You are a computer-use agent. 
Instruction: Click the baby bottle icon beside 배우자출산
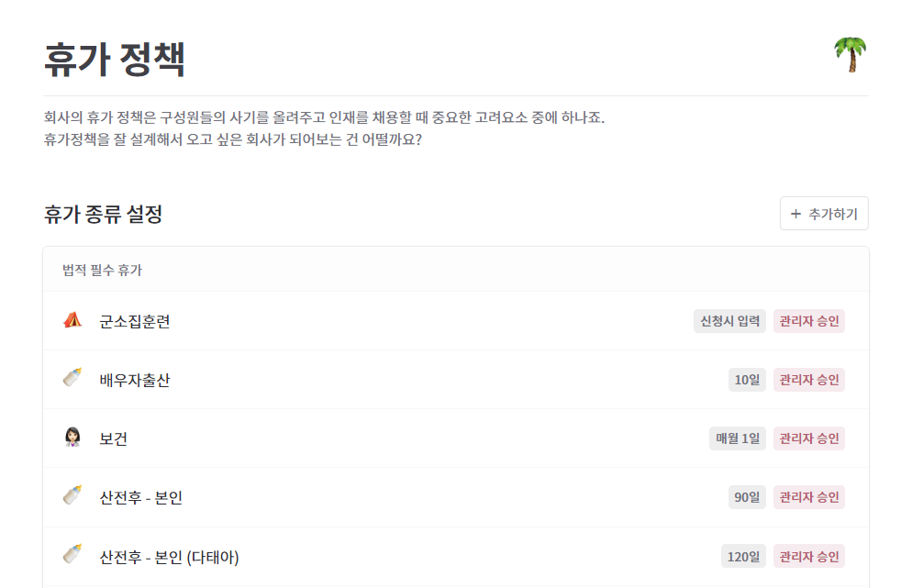[x=72, y=378]
